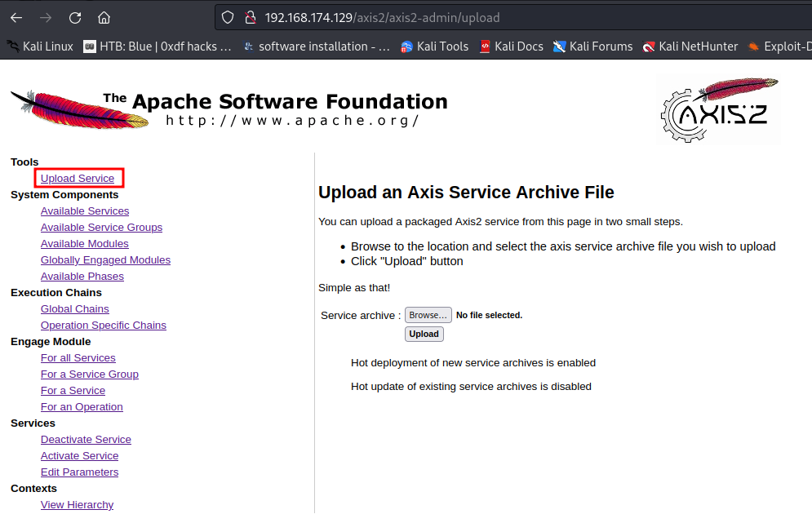Viewport: 812px width, 523px height.
Task: Click the insecure connection padlock icon
Action: tap(250, 18)
